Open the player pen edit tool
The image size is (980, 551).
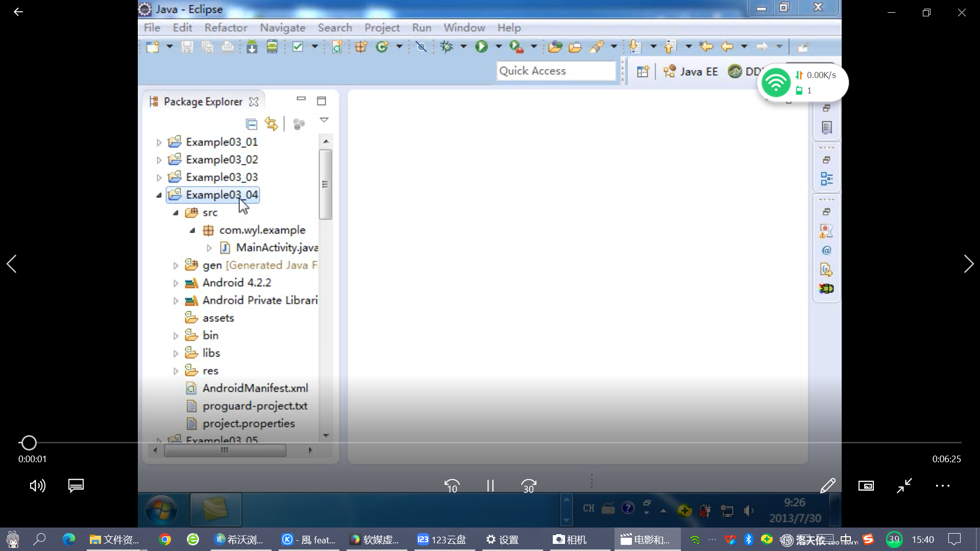click(827, 486)
